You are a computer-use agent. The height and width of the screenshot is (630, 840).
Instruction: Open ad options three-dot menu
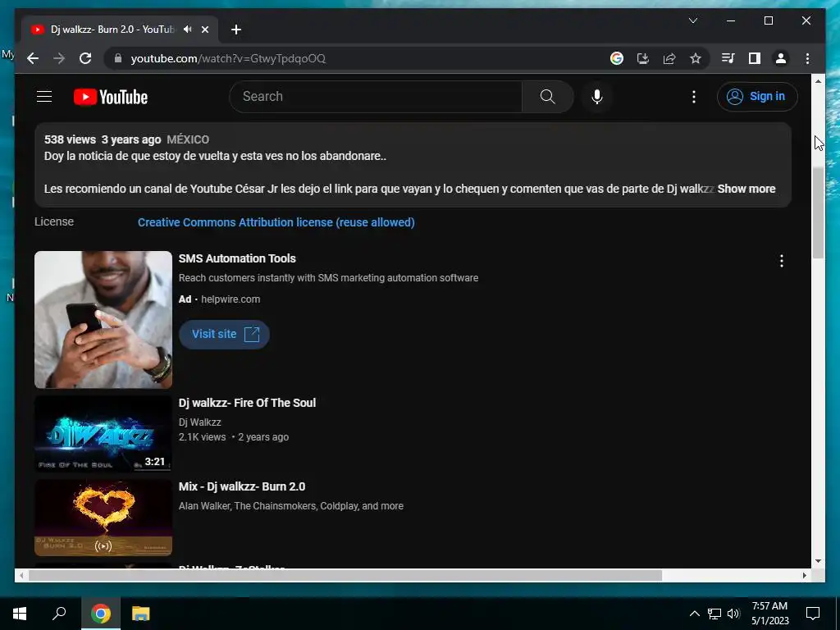click(x=782, y=261)
